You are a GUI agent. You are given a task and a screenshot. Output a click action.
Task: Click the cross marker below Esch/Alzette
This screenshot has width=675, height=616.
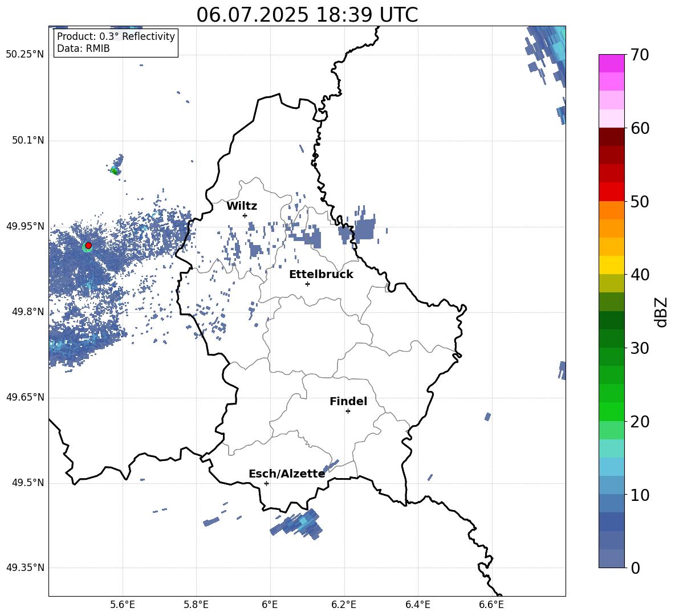point(266,483)
